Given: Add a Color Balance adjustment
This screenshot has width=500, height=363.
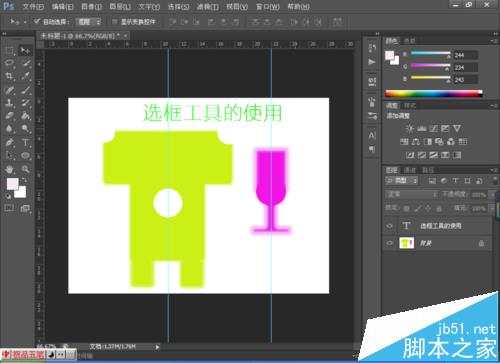Looking at the screenshot, I should pyautogui.click(x=416, y=142).
